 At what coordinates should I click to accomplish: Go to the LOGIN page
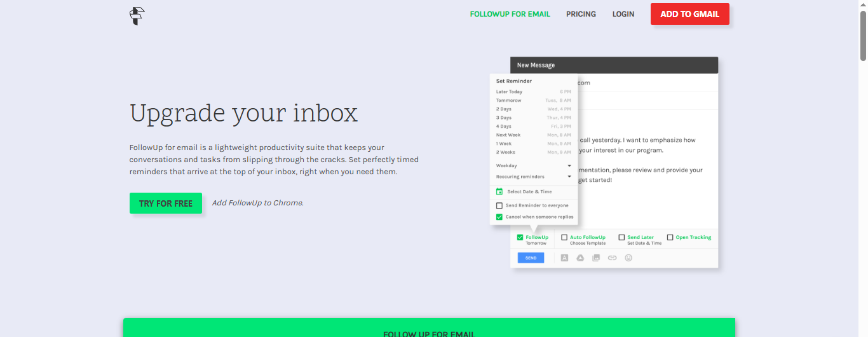(623, 14)
